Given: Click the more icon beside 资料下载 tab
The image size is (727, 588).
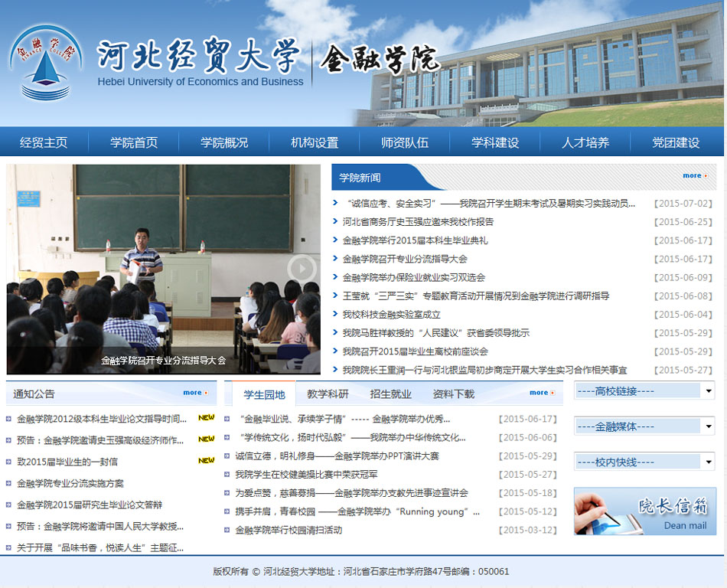Looking at the screenshot, I should tap(542, 393).
